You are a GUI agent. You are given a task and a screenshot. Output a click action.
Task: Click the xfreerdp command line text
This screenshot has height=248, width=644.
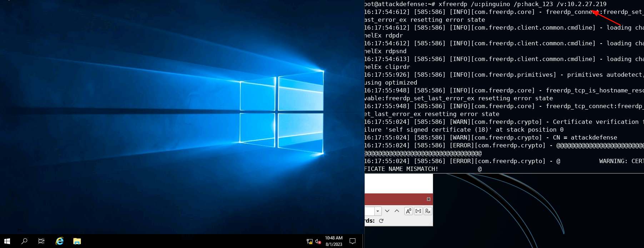pos(523,4)
